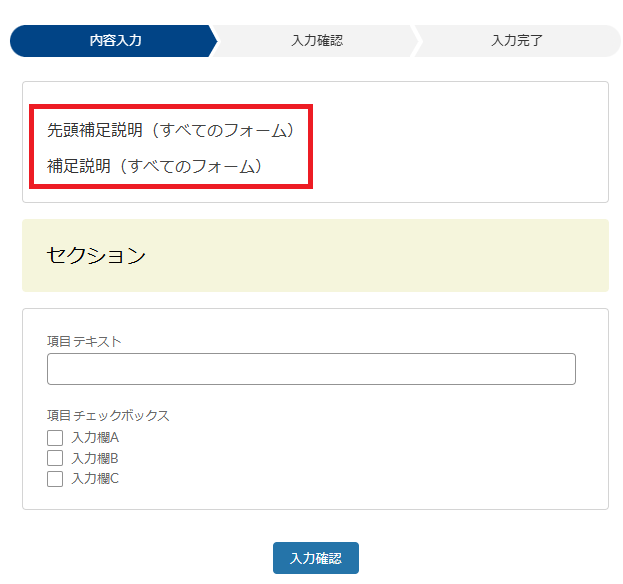Focus the 項目 テキスト input box
623x584 pixels.
point(311,369)
